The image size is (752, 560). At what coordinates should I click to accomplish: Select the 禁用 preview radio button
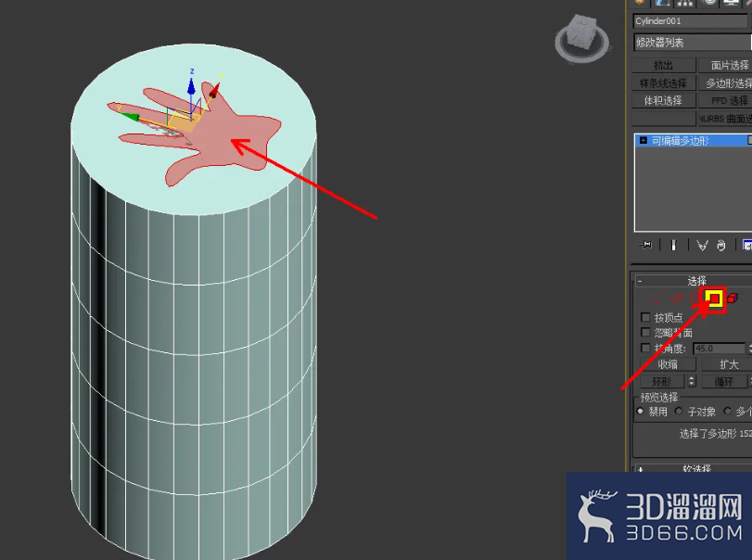click(640, 412)
